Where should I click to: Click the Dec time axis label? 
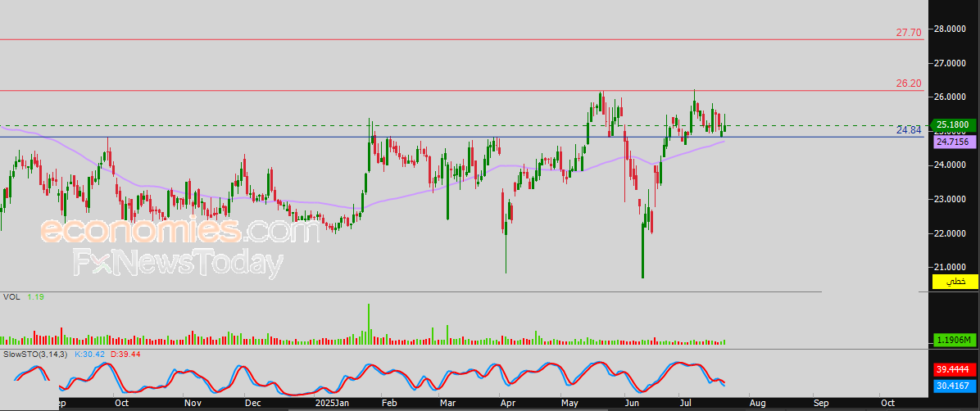pos(253,404)
